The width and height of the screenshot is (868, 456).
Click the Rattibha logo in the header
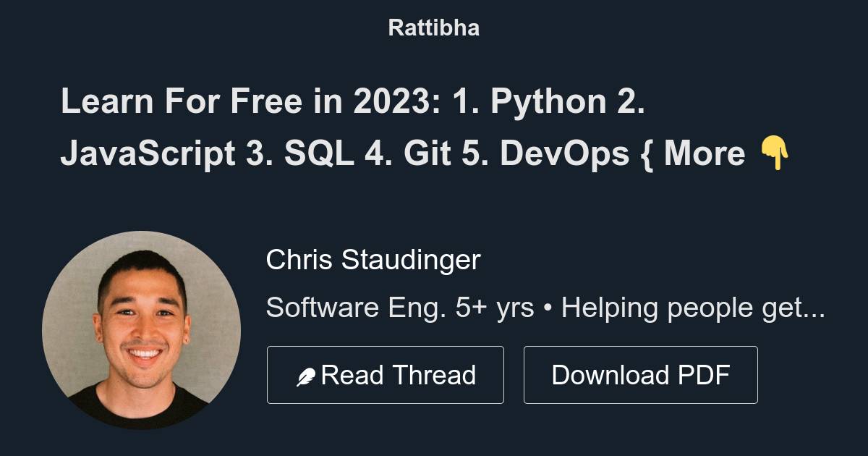pyautogui.click(x=433, y=28)
